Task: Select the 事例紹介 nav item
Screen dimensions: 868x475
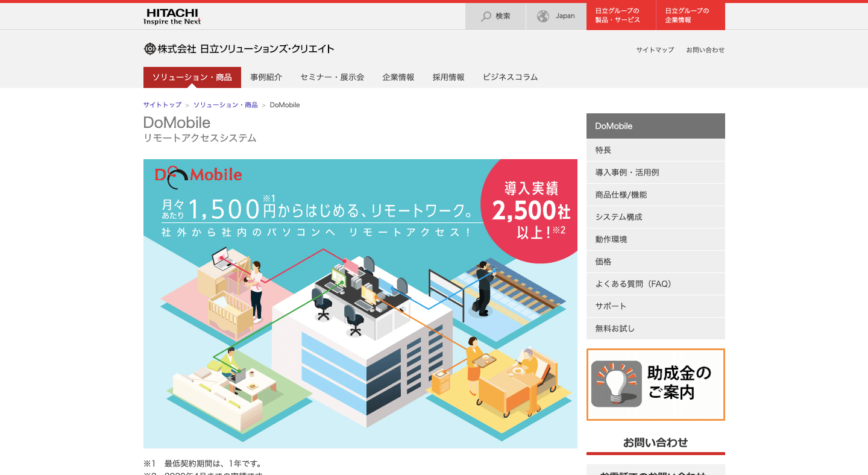Action: point(266,77)
